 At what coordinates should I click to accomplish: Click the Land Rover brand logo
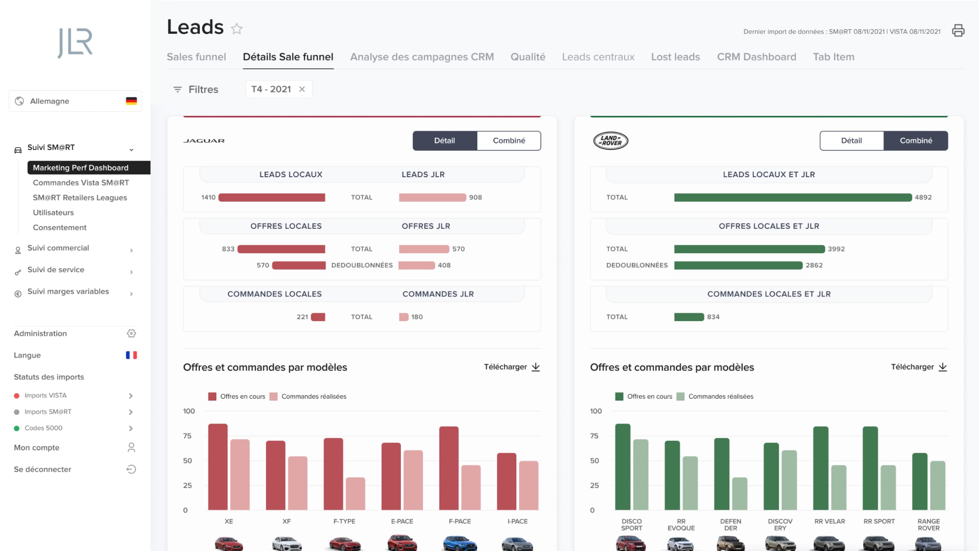611,141
